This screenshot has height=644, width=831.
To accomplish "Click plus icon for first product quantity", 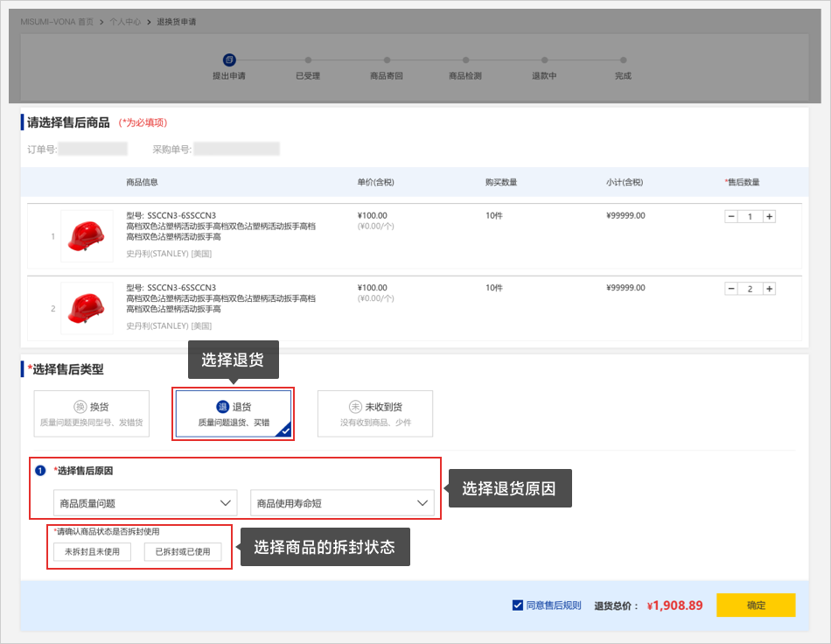I will (769, 216).
